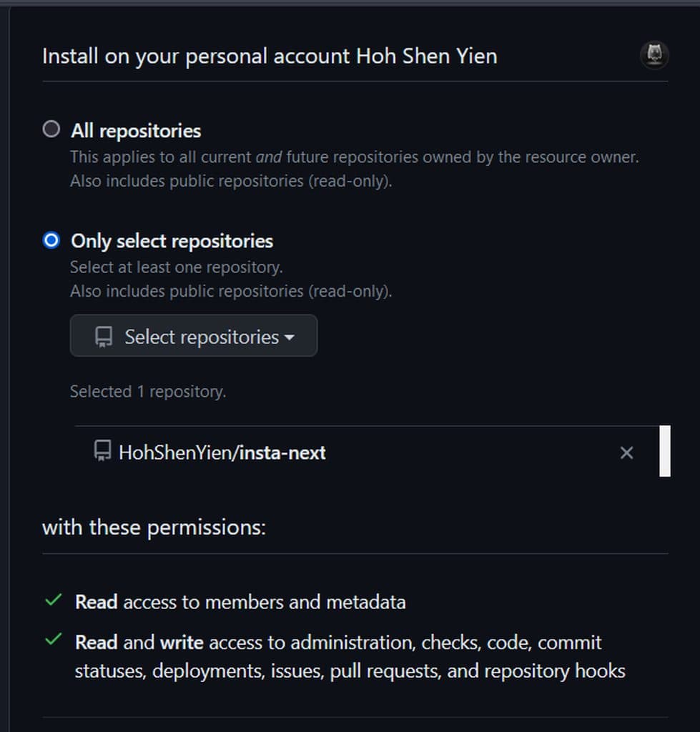
Task: Click the GitHub Octocat avatar icon
Action: tap(653, 54)
